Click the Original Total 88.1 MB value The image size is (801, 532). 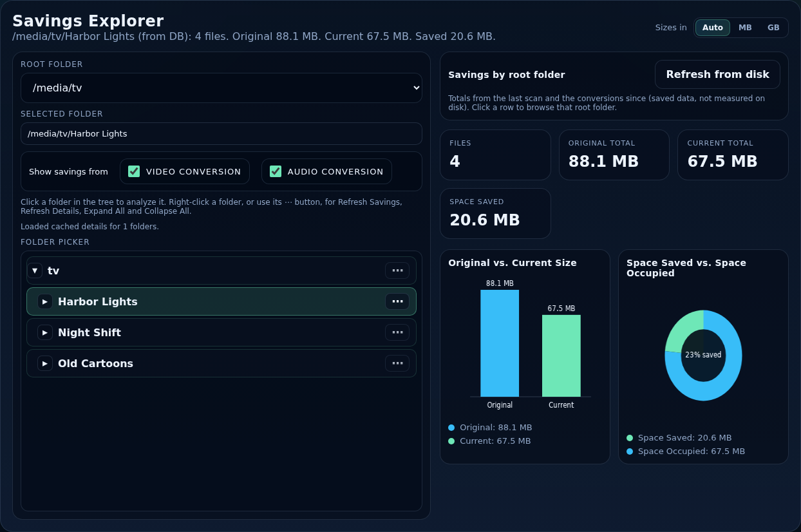pos(603,161)
